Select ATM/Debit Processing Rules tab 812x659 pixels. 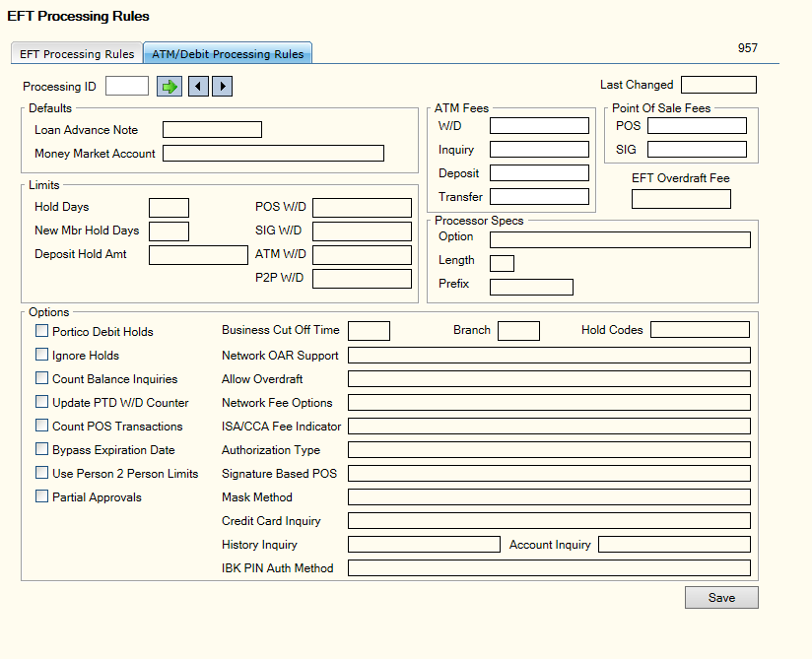coord(228,54)
